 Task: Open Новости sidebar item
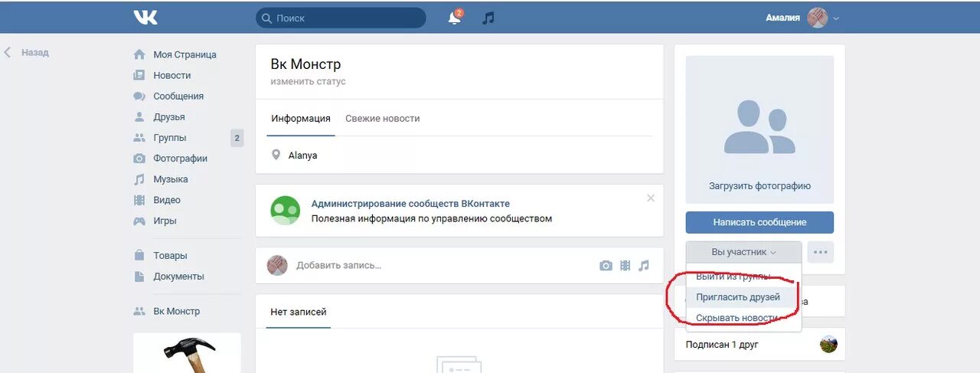click(171, 75)
